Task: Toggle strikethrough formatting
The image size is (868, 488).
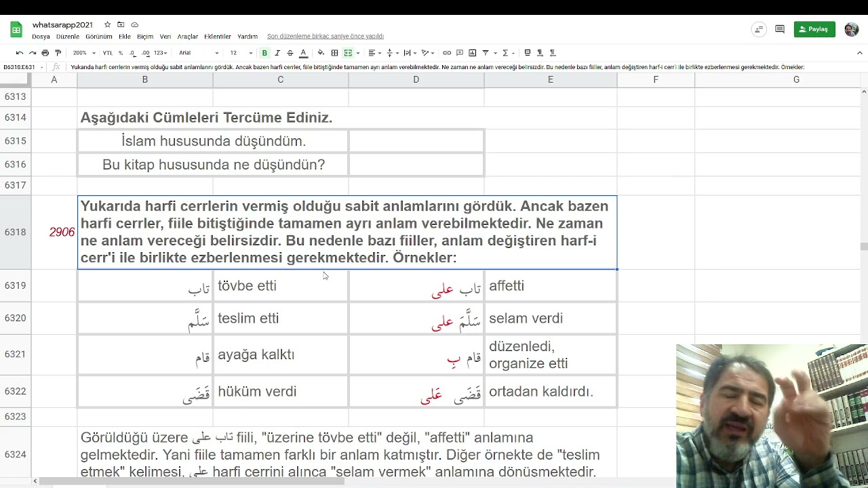Action: click(x=290, y=53)
